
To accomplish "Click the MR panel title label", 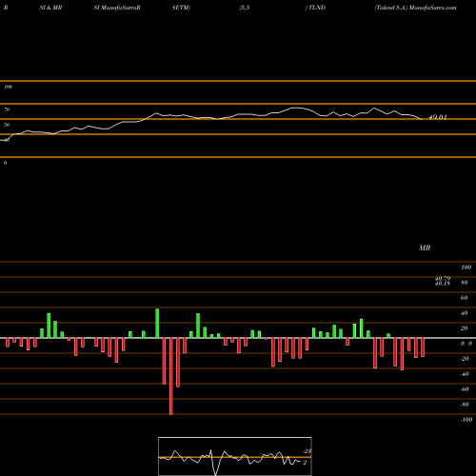I will (425, 248).
